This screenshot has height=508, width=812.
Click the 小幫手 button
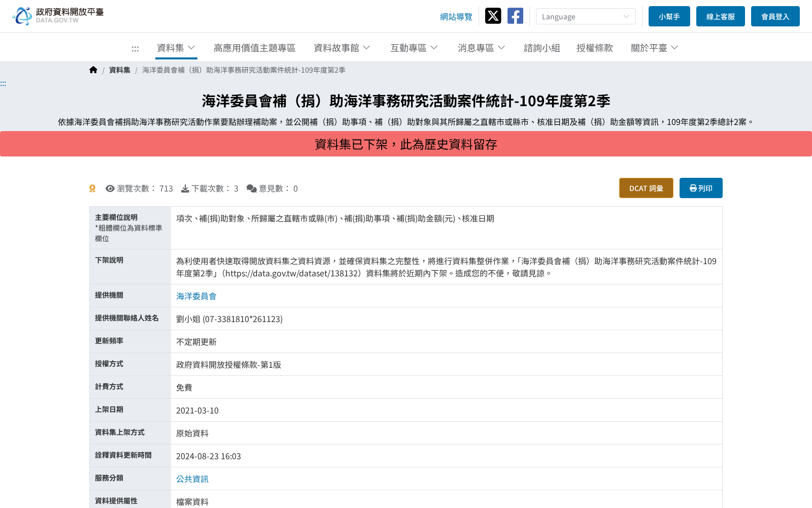669,16
